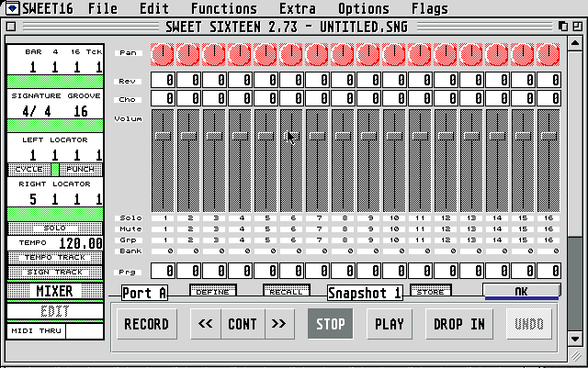
Task: Open the Options menu
Action: 364,9
